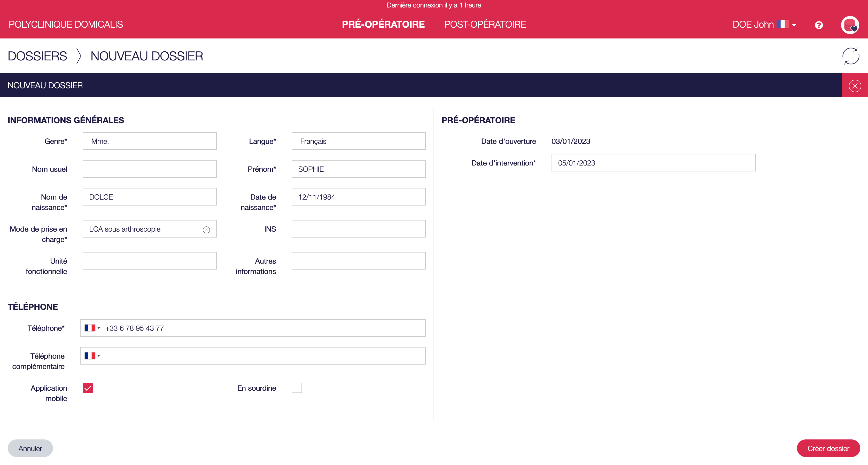The width and height of the screenshot is (868, 465).
Task: Click the Genre field showing Mme.
Action: point(149,141)
